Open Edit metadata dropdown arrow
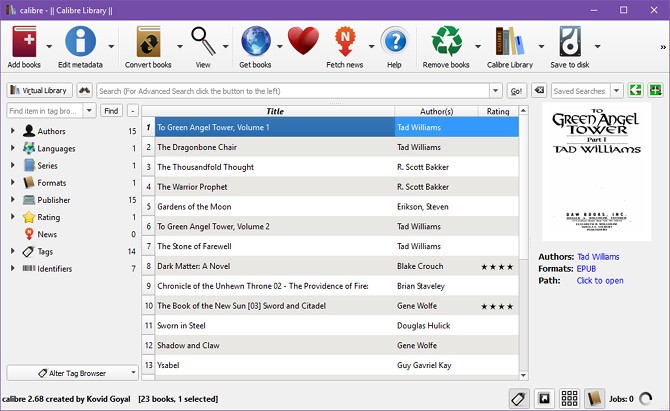The height and width of the screenshot is (411, 670). pos(111,46)
